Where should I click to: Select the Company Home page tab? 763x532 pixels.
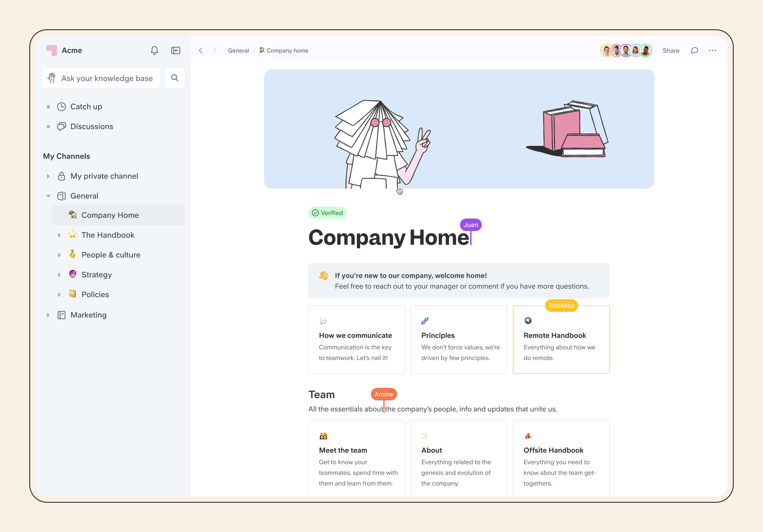click(110, 215)
